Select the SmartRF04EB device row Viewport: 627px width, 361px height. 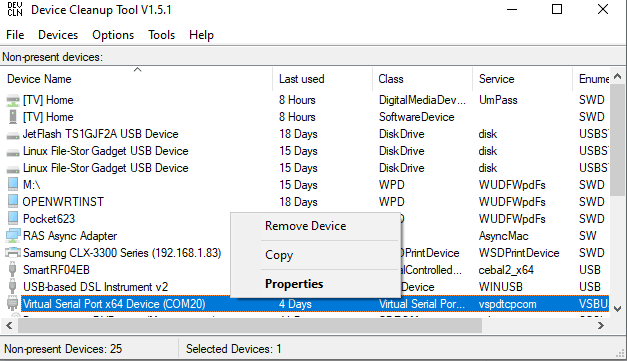click(306, 270)
